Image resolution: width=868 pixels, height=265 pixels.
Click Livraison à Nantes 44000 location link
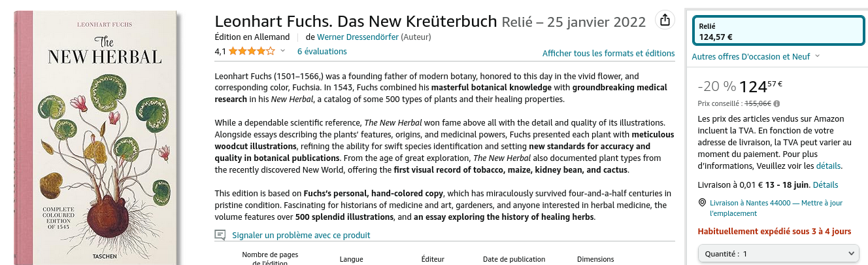click(750, 203)
